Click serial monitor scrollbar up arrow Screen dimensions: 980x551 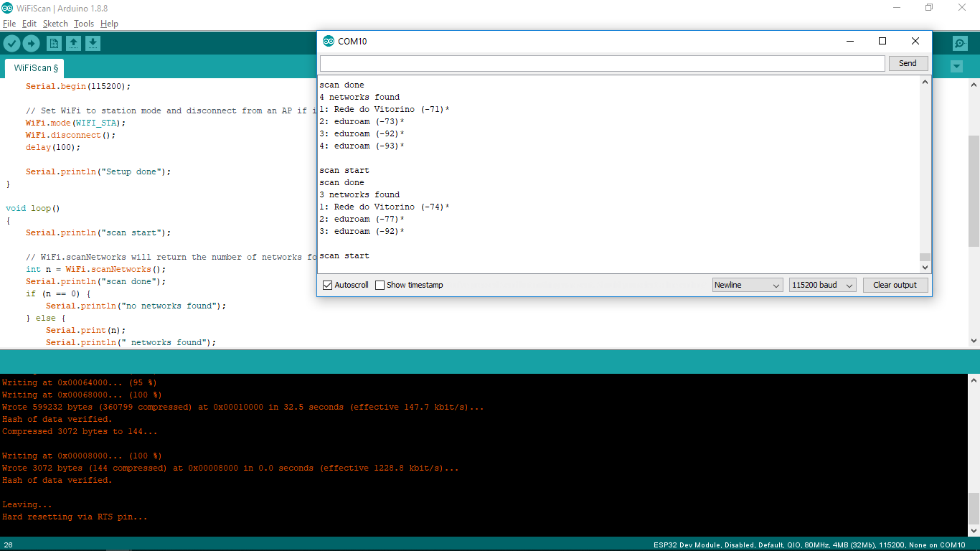tap(925, 83)
